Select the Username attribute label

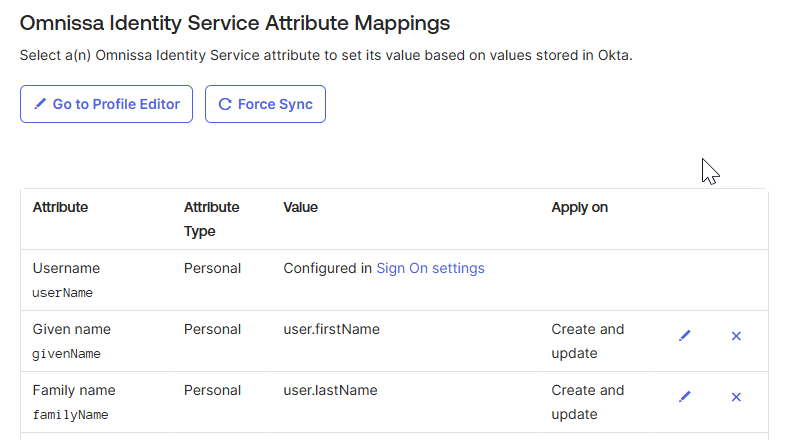click(x=66, y=268)
